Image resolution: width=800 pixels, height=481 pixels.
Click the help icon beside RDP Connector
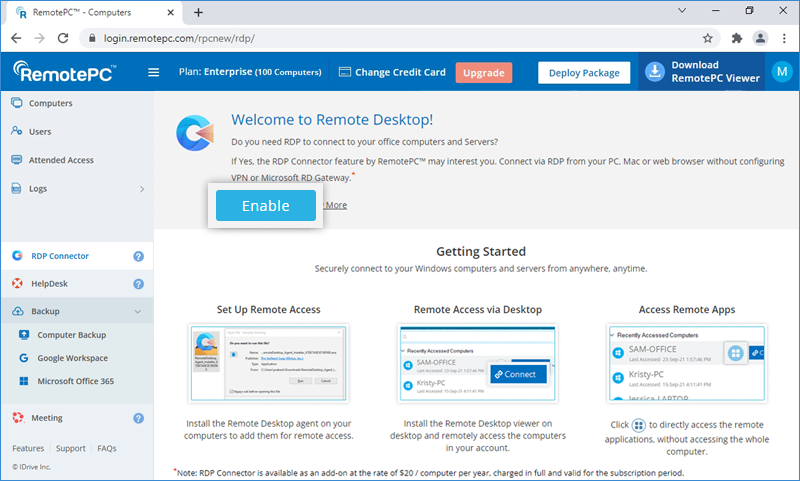[x=139, y=256]
